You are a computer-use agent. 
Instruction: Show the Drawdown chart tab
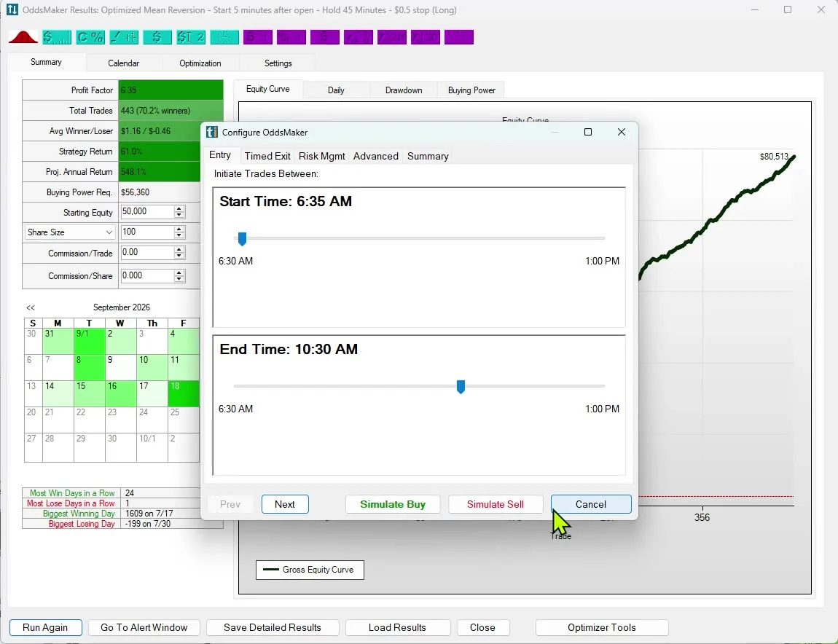[404, 90]
